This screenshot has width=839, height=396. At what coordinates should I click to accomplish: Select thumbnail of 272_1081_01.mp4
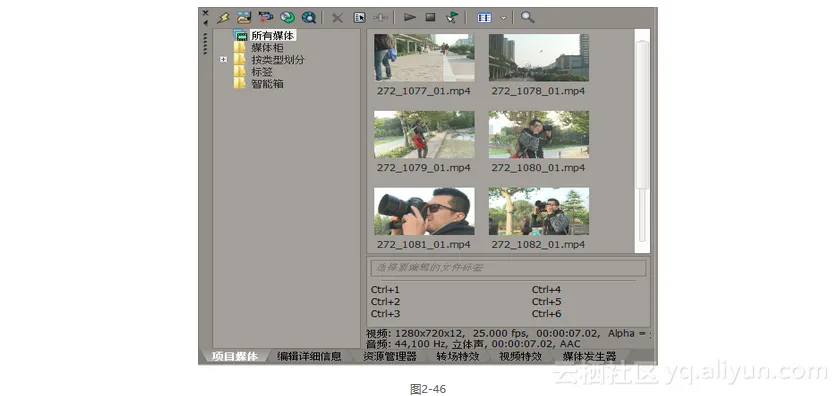(424, 211)
